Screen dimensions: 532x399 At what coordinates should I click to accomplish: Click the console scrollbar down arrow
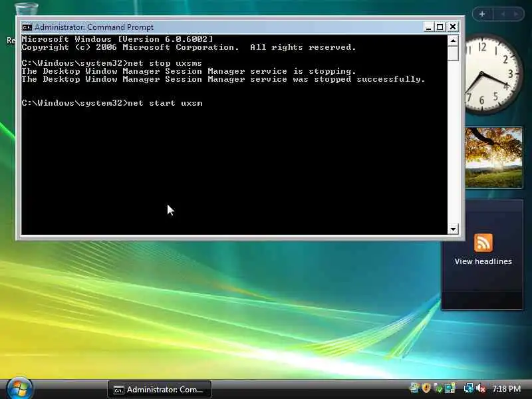point(453,229)
